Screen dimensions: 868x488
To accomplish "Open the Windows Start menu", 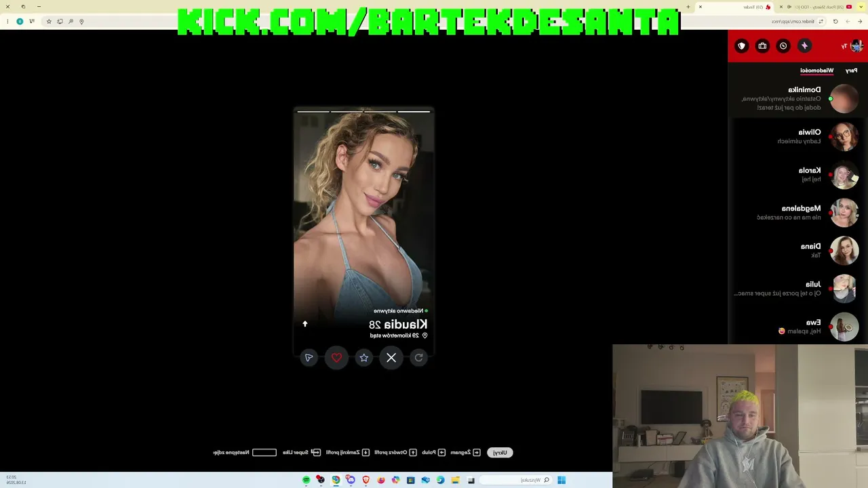I will click(561, 481).
